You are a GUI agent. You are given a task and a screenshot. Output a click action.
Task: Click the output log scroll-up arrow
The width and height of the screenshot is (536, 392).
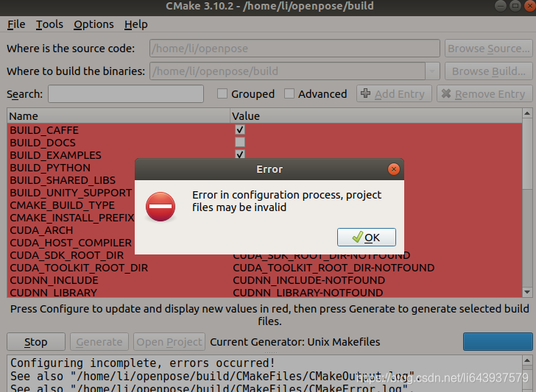pos(527,360)
